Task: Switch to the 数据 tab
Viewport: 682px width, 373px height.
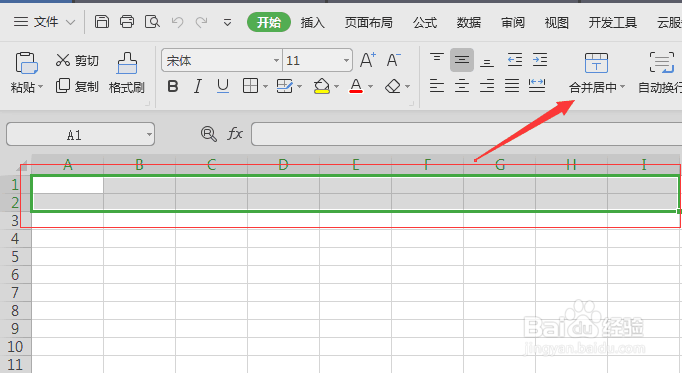Action: coord(468,22)
